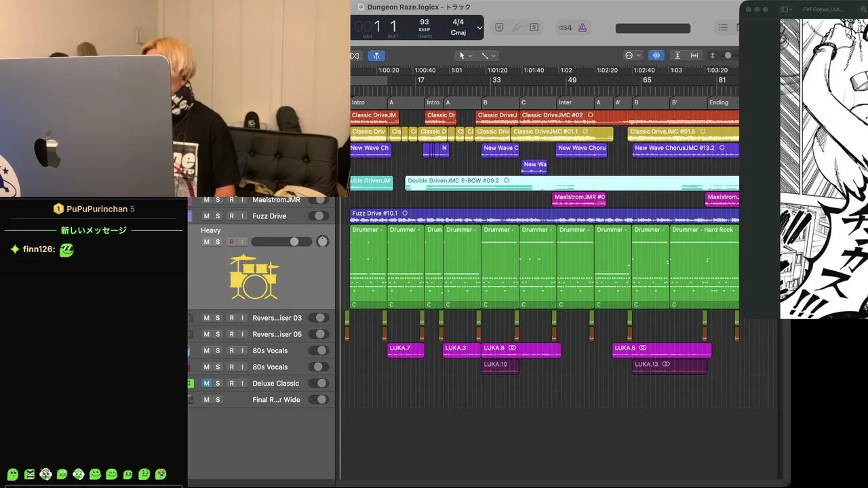The height and width of the screenshot is (488, 868).
Task: Record-enable the Heavy drummer track
Action: [231, 242]
